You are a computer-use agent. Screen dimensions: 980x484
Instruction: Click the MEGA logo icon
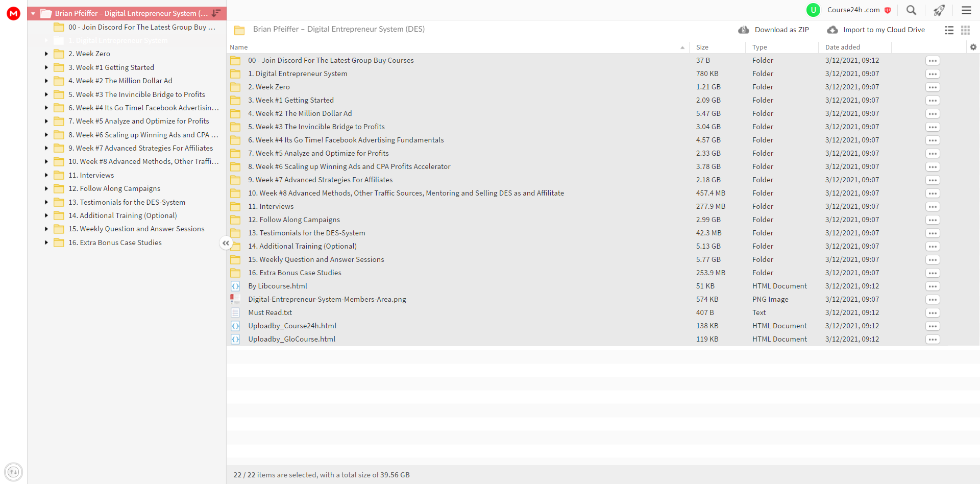[13, 13]
